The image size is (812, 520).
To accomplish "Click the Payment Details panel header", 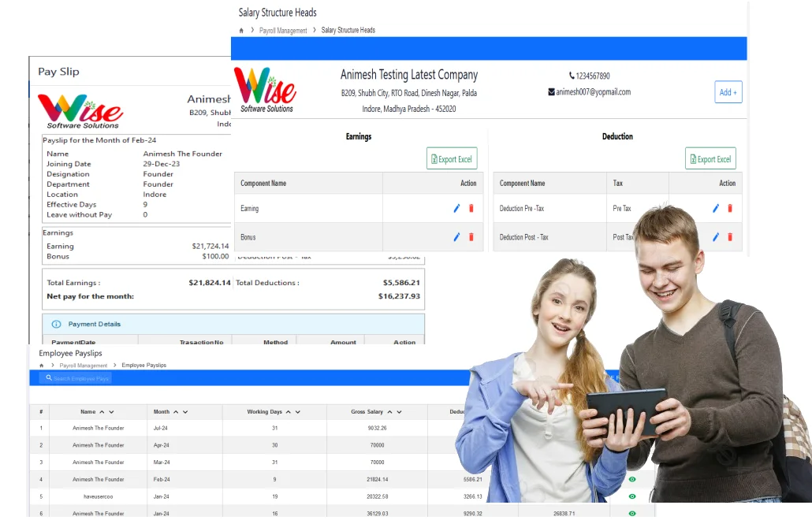I will 233,325.
